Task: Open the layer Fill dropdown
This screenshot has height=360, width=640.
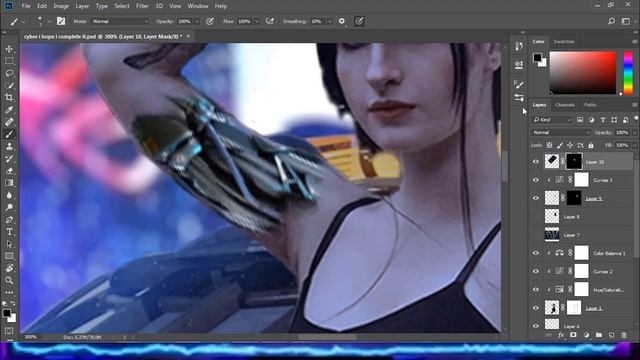Action: tap(634, 145)
